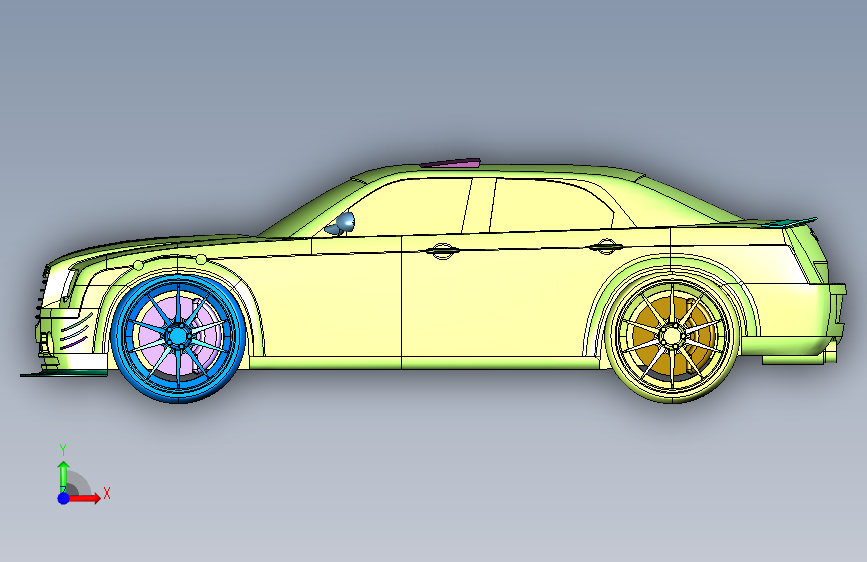Select the rear wheel center hub
Viewport: 867px width, 562px height.
672,336
